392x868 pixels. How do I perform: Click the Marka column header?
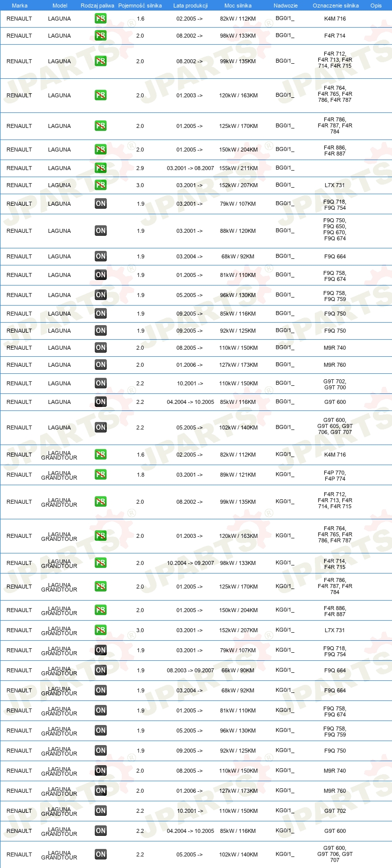[20, 6]
